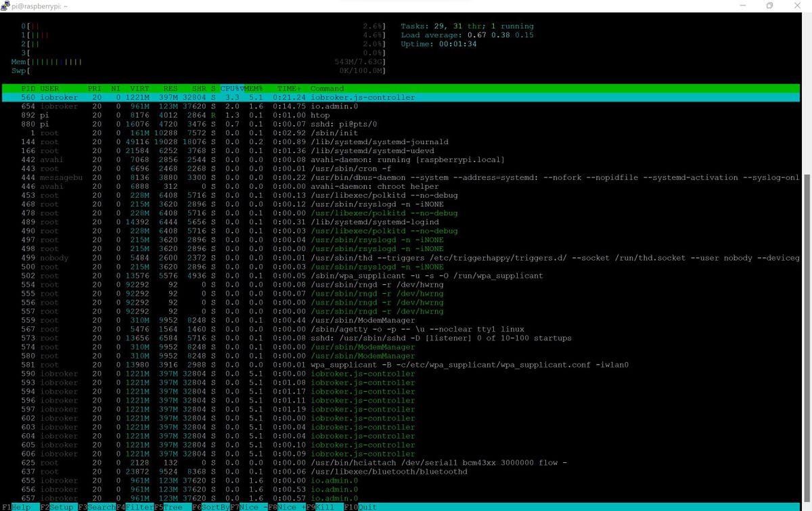Click F8 Nice plus
The height and width of the screenshot is (511, 812).
tap(287, 507)
